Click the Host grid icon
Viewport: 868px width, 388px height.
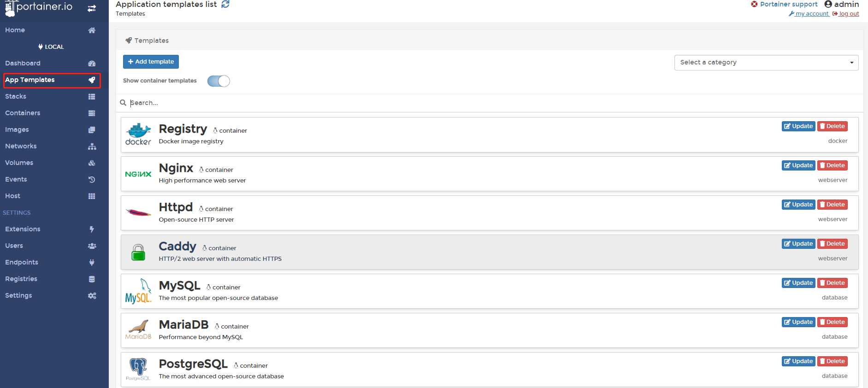point(92,196)
